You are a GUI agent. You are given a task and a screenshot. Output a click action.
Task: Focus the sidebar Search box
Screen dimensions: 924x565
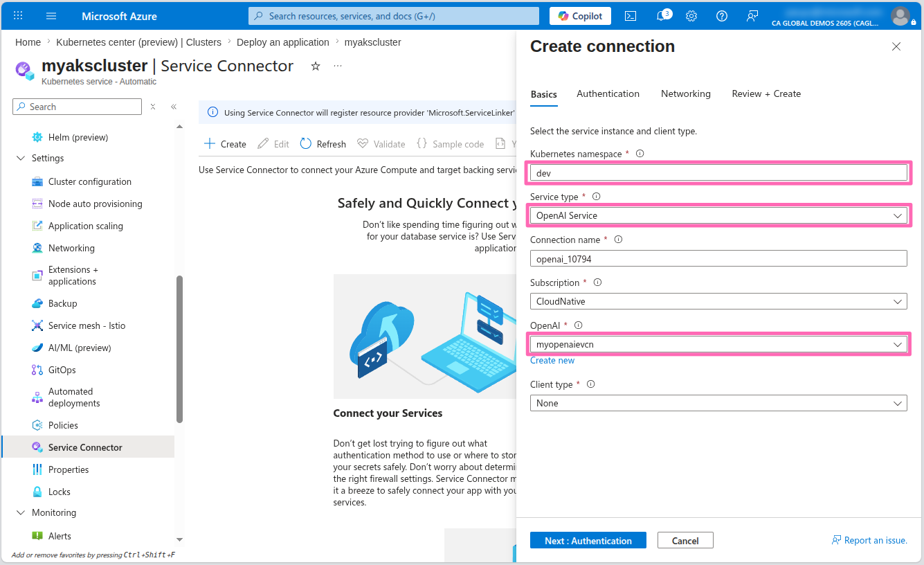click(77, 107)
